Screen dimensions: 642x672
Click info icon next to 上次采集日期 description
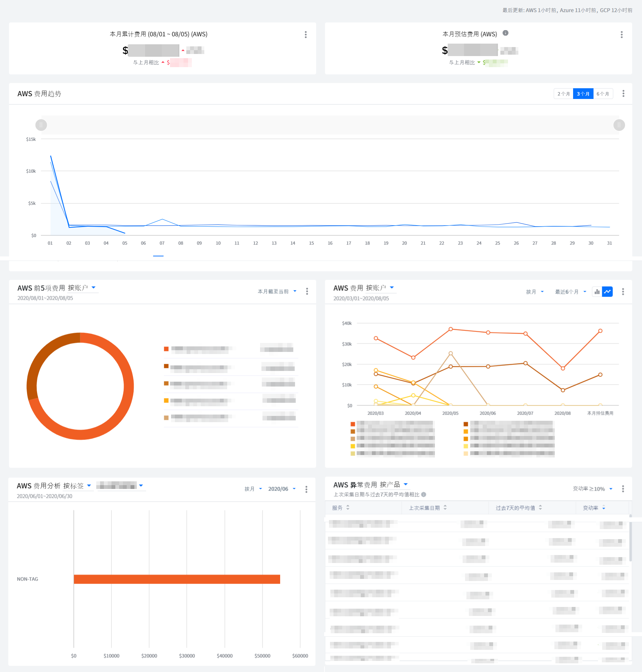423,494
